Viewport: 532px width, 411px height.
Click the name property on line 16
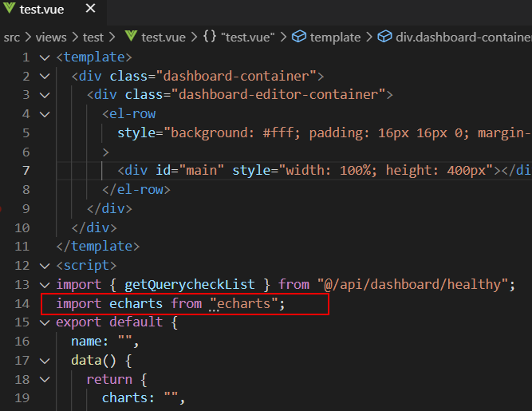86,341
